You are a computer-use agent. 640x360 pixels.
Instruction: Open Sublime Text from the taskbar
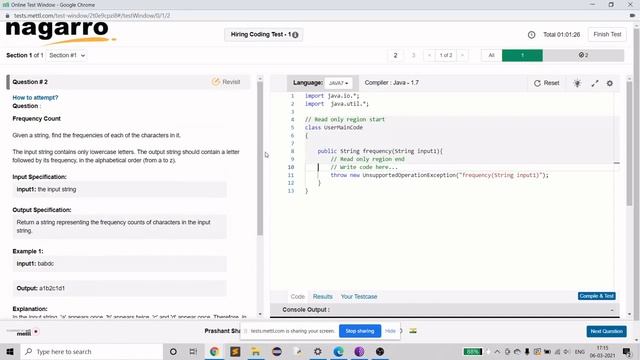coord(235,351)
